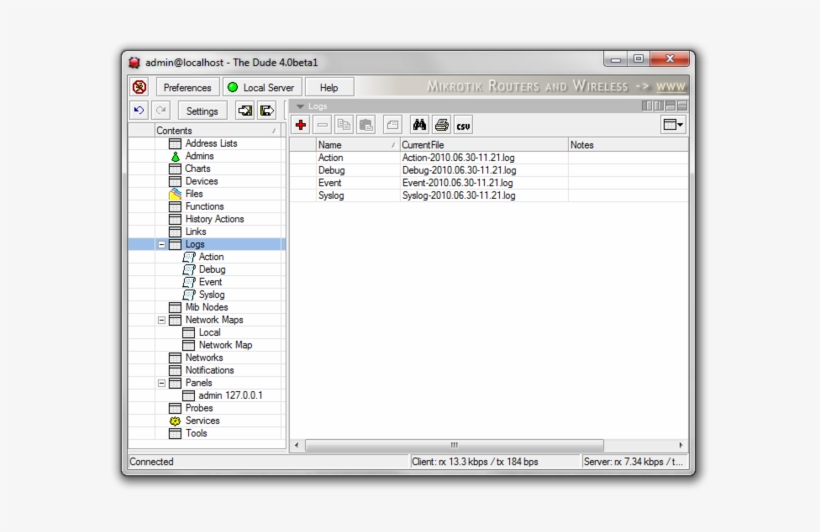This screenshot has height=532, width=820.
Task: Open Syslog under Logs tree
Action: click(211, 295)
